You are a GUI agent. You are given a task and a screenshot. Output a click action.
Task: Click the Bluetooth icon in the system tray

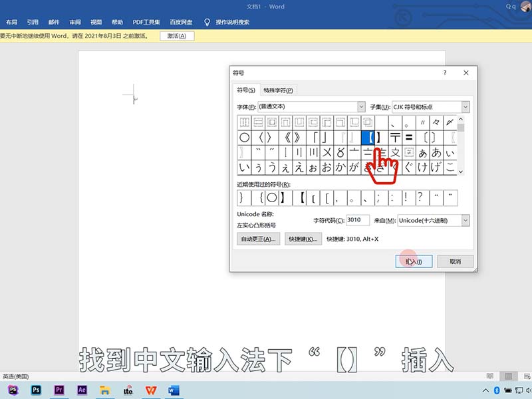coord(497,390)
